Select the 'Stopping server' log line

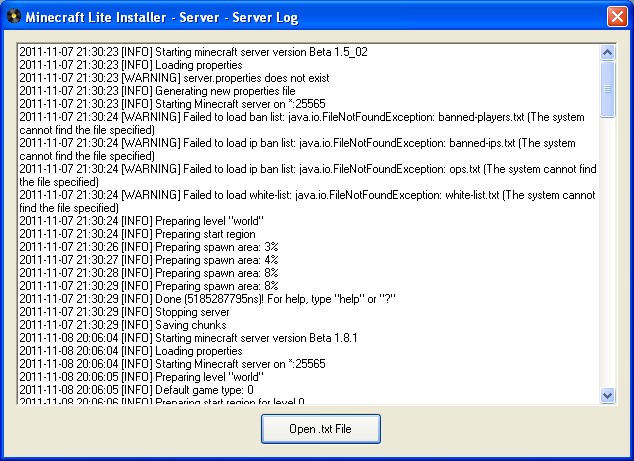124,312
